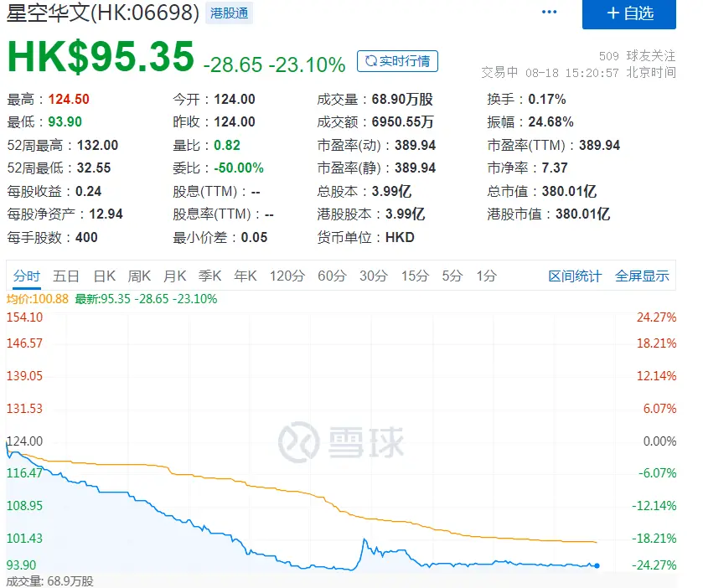Add stock to watchlist with 自选 button
Screen dimensions: 703x588
629,13
